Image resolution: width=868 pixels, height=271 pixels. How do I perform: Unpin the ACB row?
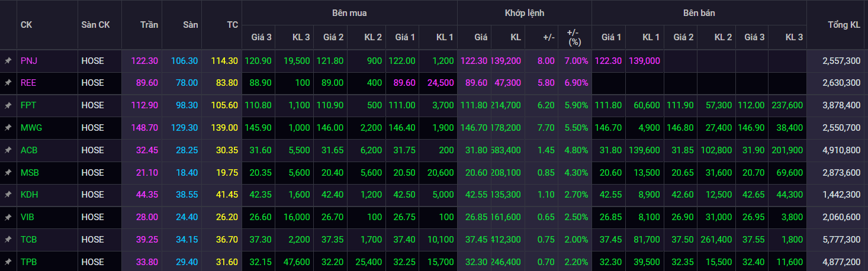coord(8,150)
